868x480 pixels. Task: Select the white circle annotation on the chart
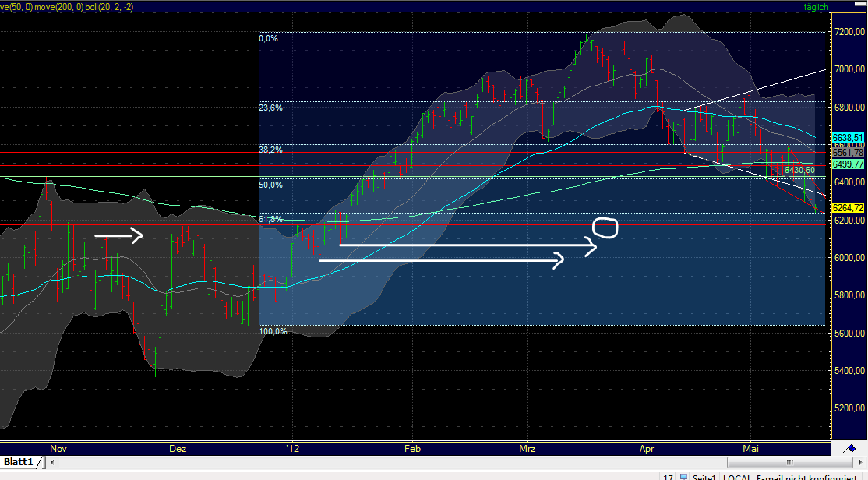pos(607,228)
